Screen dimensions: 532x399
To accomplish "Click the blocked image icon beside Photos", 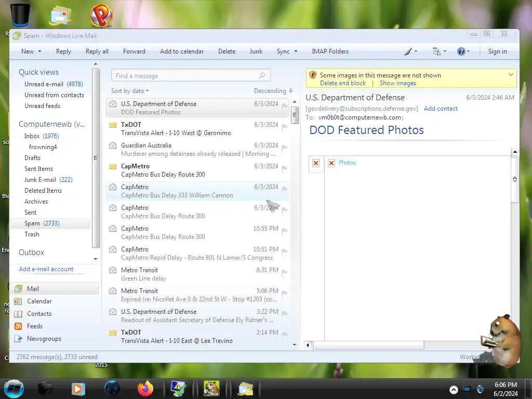I will pos(331,163).
